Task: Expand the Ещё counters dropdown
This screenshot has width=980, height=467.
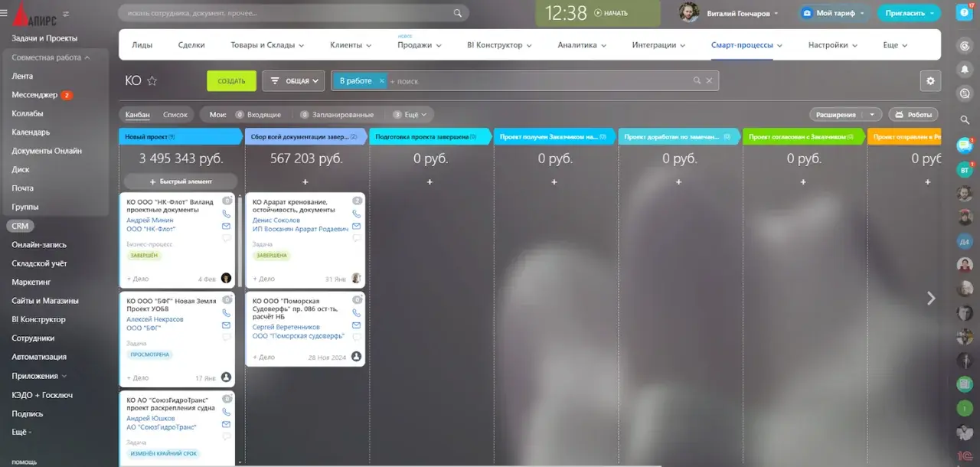Action: pyautogui.click(x=410, y=115)
